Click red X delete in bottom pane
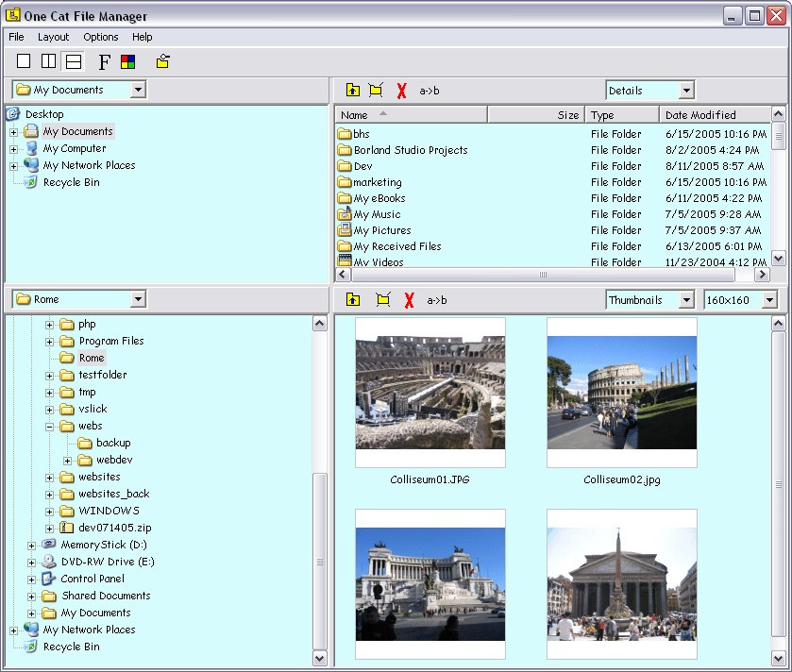The image size is (792, 672). coord(409,300)
